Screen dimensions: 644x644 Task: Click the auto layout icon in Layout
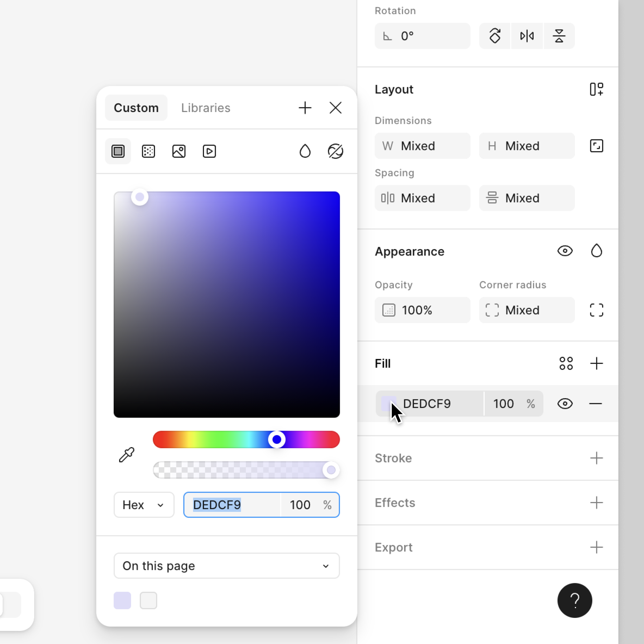pyautogui.click(x=596, y=89)
